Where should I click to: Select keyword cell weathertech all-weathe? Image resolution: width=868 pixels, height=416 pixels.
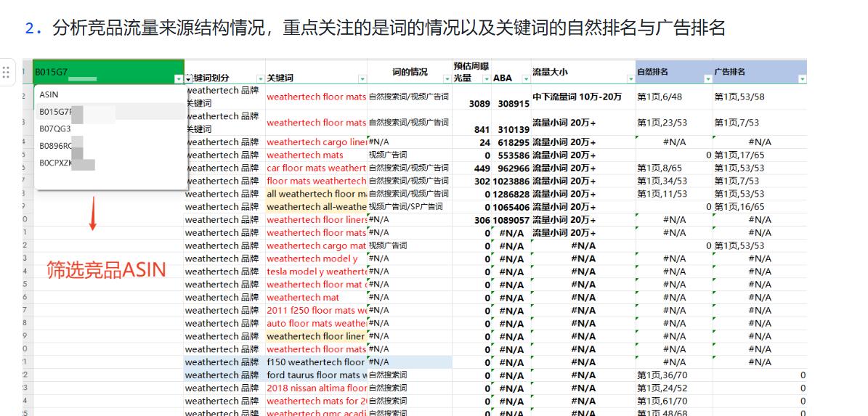click(317, 207)
